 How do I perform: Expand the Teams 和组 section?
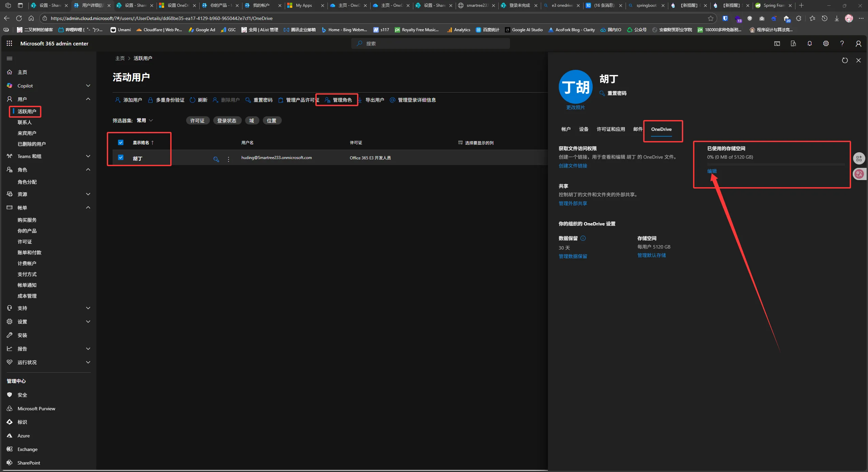[88, 156]
